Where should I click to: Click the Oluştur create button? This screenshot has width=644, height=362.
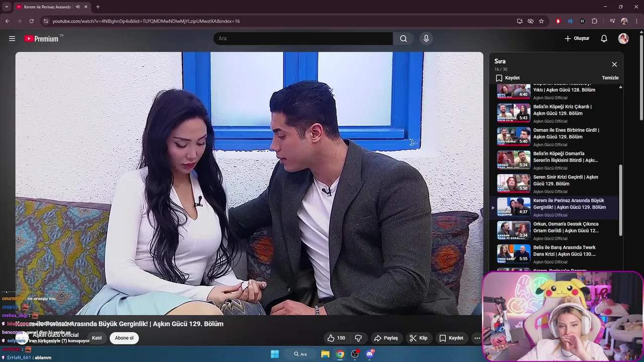577,38
